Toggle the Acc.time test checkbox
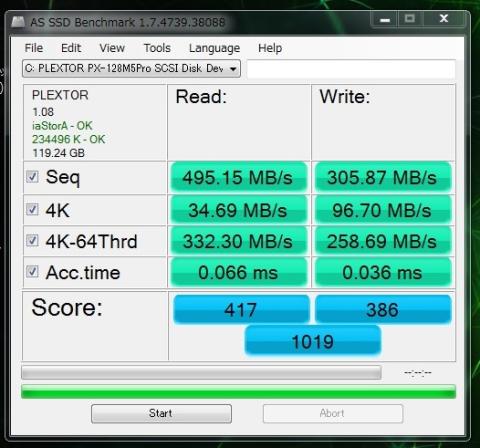480x448 pixels. tap(32, 271)
